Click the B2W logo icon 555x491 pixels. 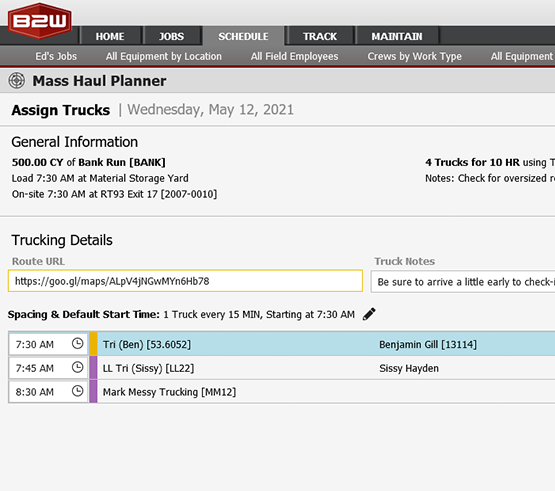coord(40,21)
